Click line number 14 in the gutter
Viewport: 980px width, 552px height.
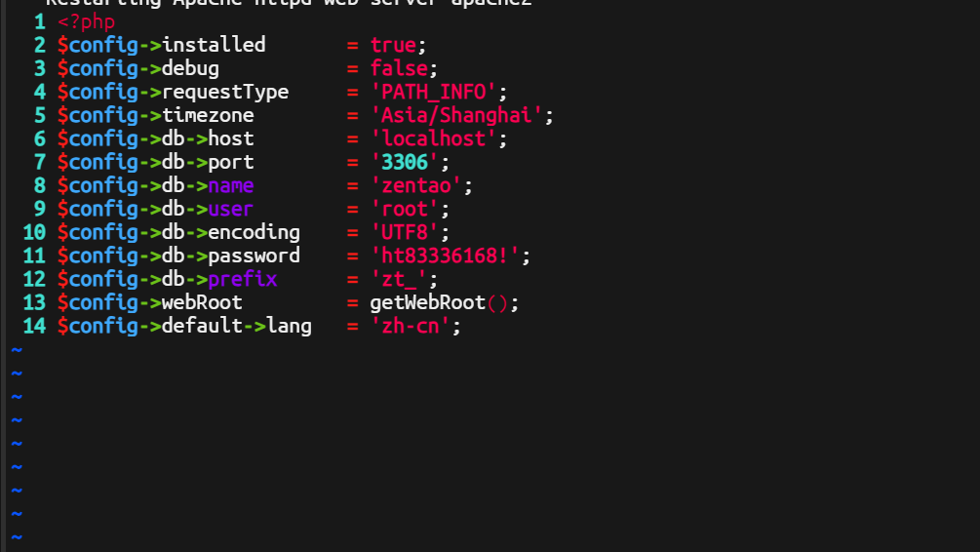(x=34, y=326)
